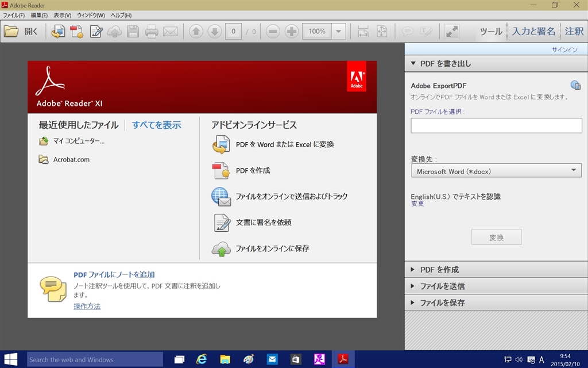Click the Save floppy disk icon
The width and height of the screenshot is (588, 368).
point(133,32)
